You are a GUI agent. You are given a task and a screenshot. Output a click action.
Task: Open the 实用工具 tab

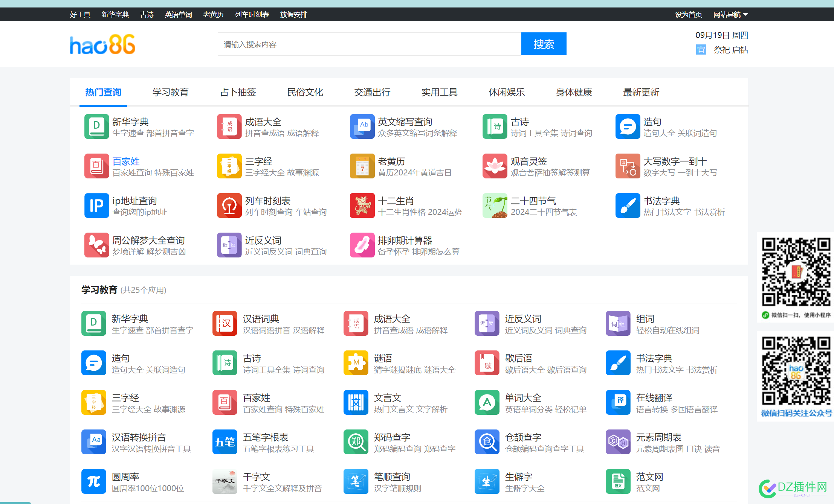coord(439,92)
